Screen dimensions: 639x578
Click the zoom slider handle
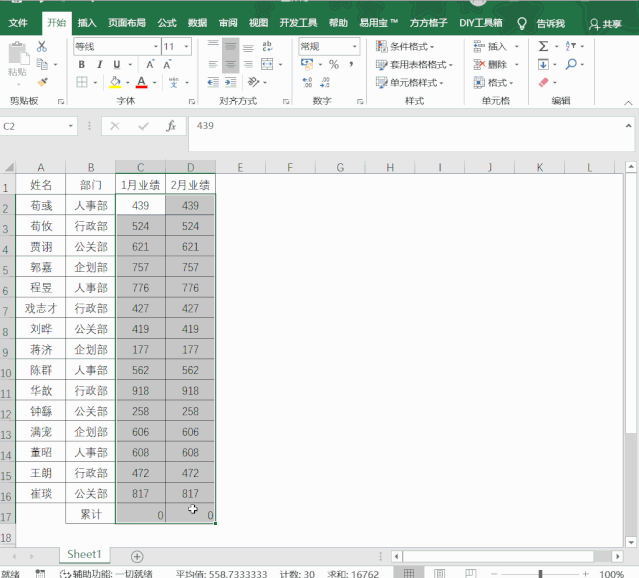540,574
